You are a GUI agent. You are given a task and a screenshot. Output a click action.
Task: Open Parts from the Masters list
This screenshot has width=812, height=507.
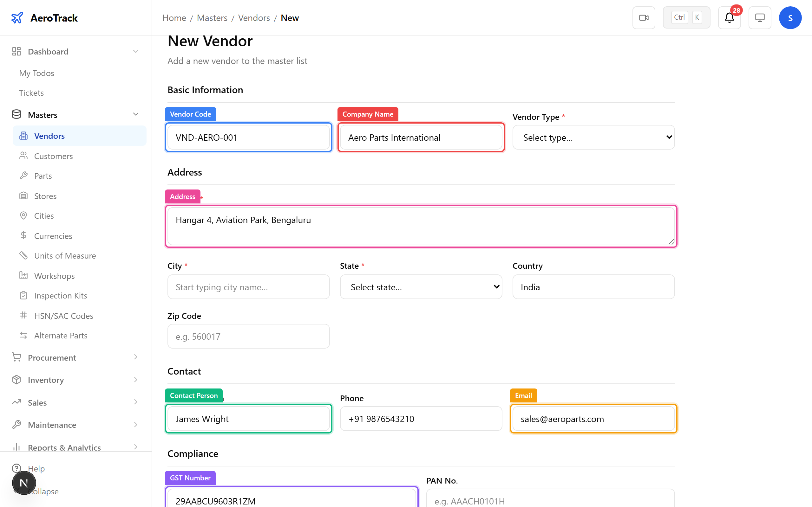point(43,176)
